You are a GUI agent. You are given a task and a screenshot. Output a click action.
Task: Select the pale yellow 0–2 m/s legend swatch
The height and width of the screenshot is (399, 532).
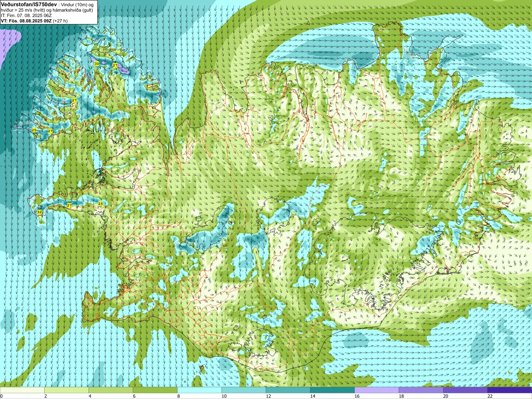click(x=22, y=390)
